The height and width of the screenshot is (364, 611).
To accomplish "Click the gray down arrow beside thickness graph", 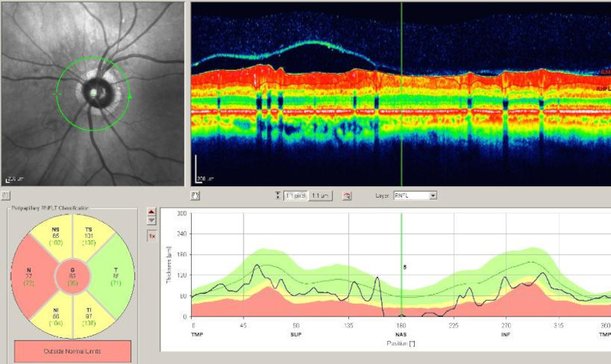I will (x=150, y=221).
